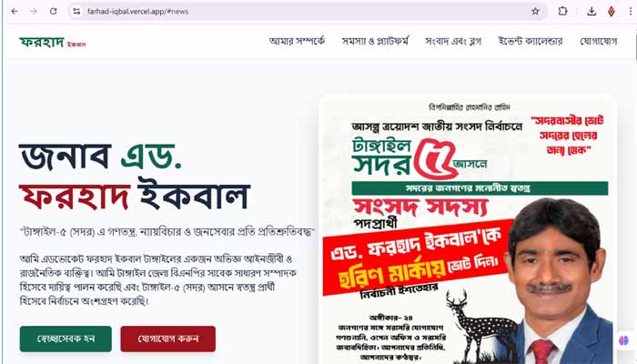Screen dimensions: 637x364
Task: Open সমস্যা ও প্ল্যাটফর্ম navigation item
Action: [375, 41]
